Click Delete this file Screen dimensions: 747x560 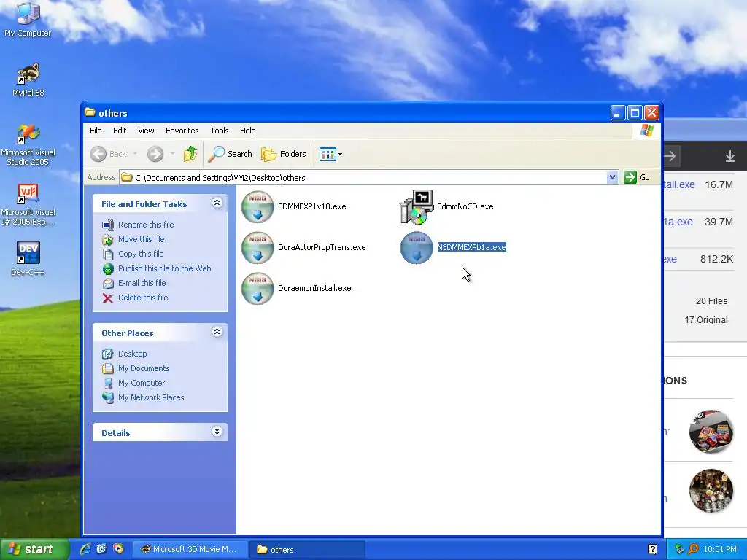click(143, 297)
